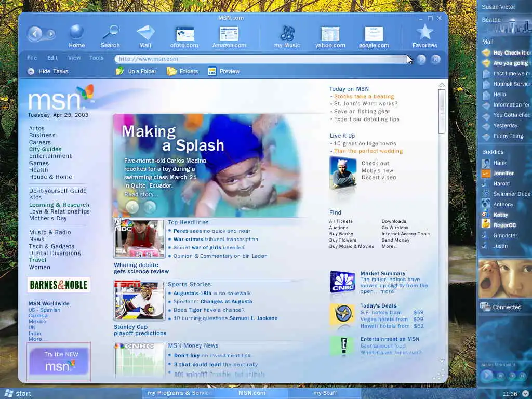Click page scrollbar up arrow
This screenshot has height=399, width=532.
click(x=442, y=85)
